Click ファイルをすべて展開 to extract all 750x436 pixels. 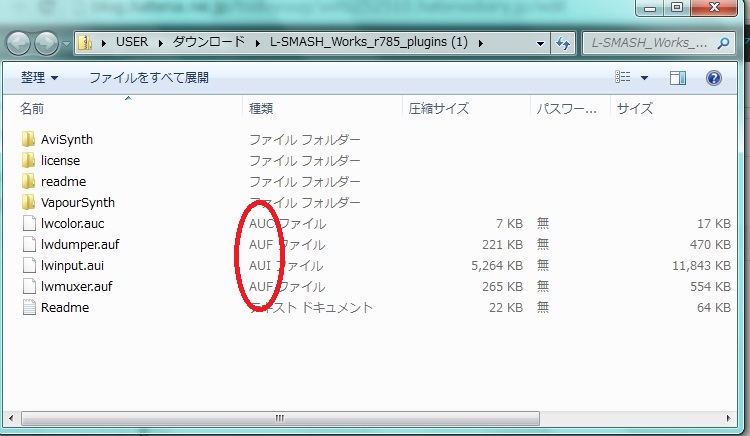pyautogui.click(x=149, y=77)
